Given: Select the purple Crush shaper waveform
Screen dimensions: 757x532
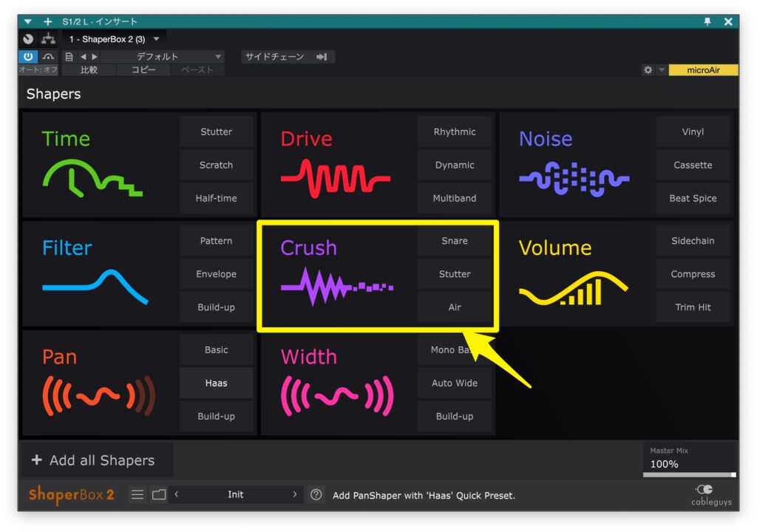Looking at the screenshot, I should click(x=337, y=287).
